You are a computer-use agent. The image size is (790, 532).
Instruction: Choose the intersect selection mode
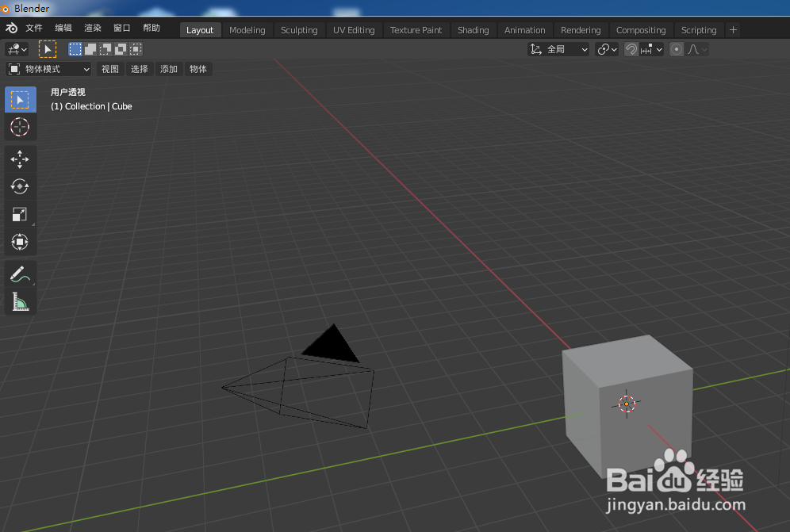point(136,49)
